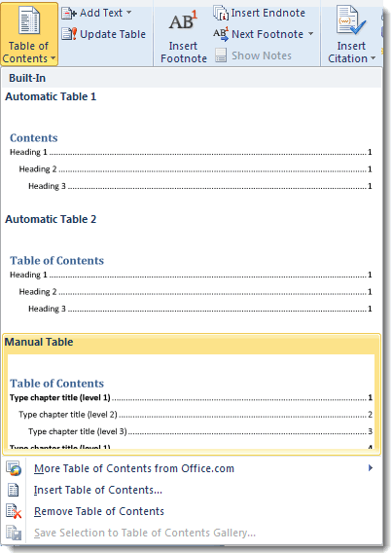The height and width of the screenshot is (553, 392).
Task: Click the Insert Endnote icon
Action: click(x=221, y=13)
